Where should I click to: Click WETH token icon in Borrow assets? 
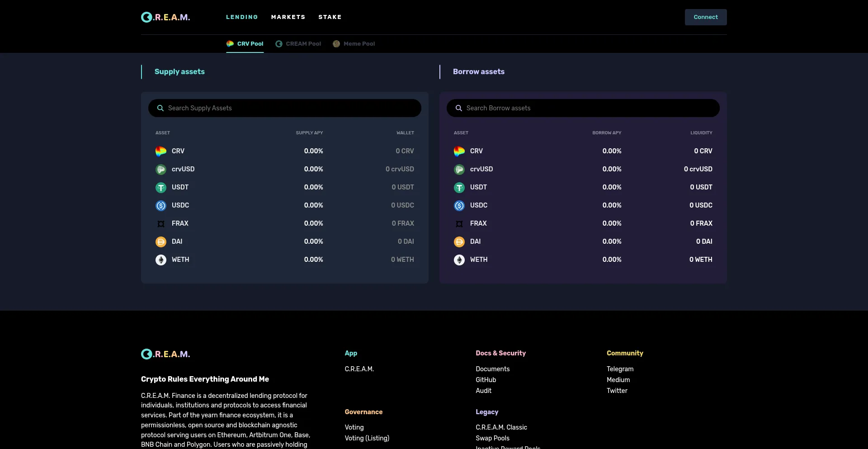coord(459,260)
